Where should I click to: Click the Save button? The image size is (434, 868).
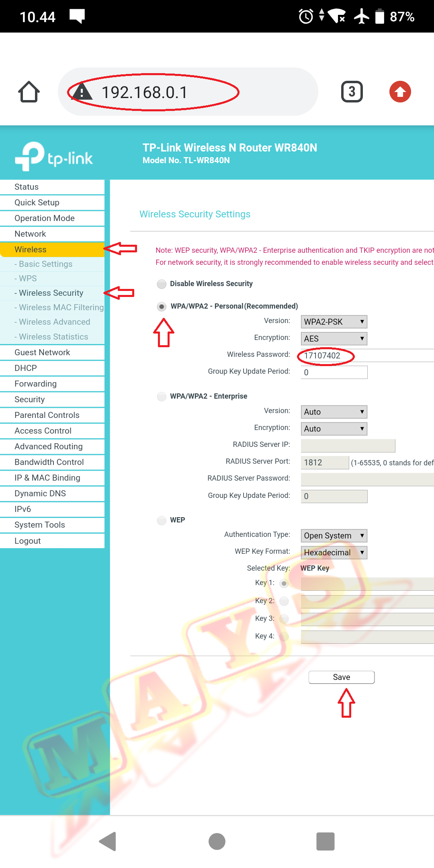click(342, 677)
